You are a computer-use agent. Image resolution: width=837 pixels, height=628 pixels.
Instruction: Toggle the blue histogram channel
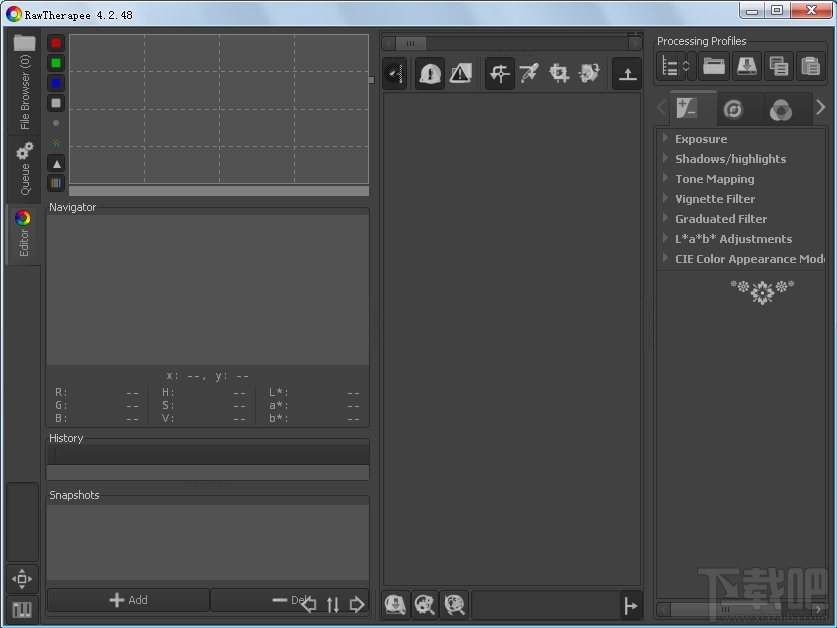coord(56,83)
